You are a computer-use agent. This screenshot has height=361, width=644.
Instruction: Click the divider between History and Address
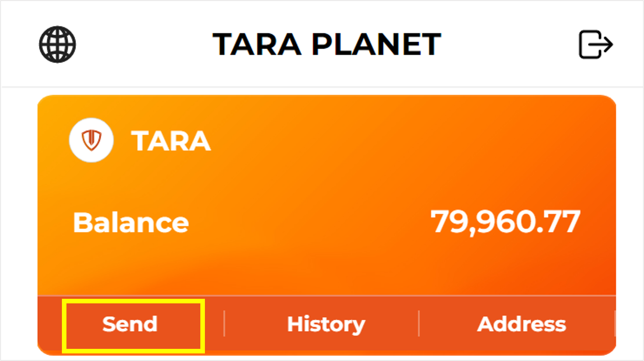point(419,324)
